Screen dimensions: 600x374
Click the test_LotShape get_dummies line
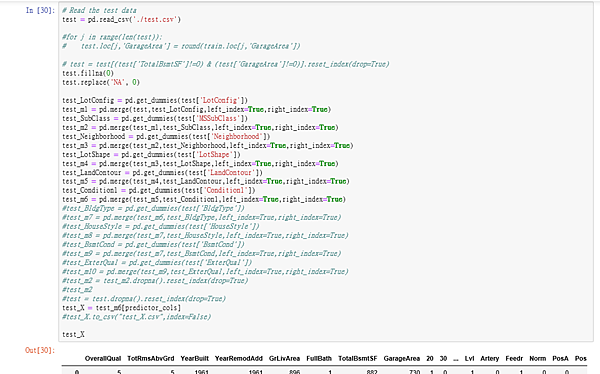click(x=151, y=155)
